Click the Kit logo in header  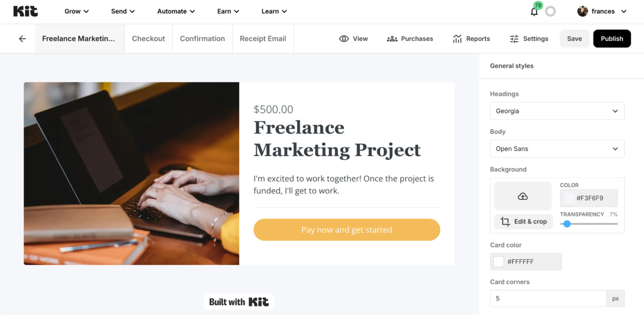coord(25,11)
